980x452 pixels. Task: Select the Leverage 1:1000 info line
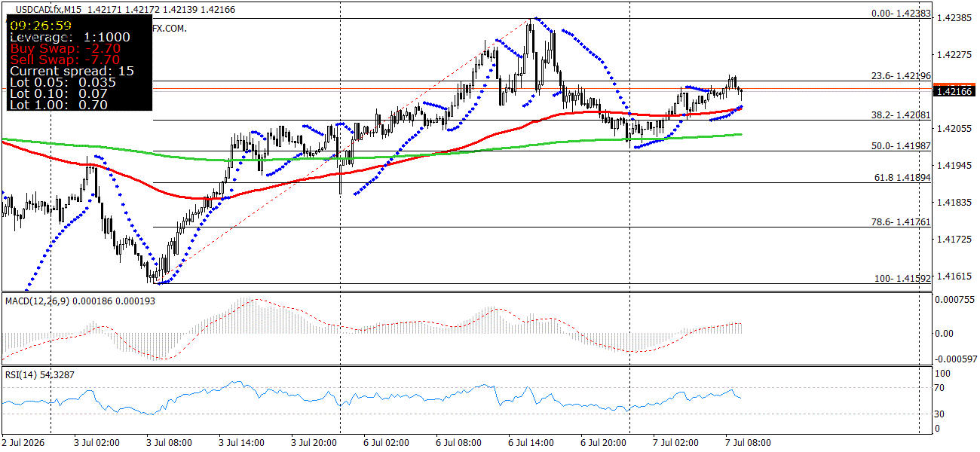point(70,37)
